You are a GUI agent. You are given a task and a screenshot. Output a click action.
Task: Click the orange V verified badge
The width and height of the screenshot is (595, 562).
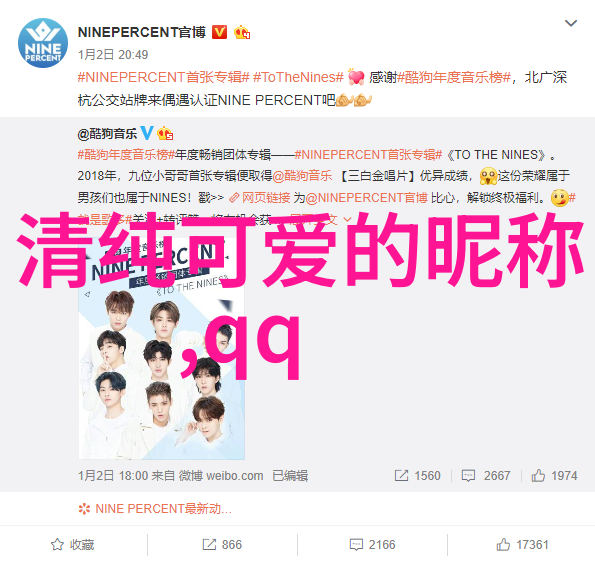[x=219, y=32]
